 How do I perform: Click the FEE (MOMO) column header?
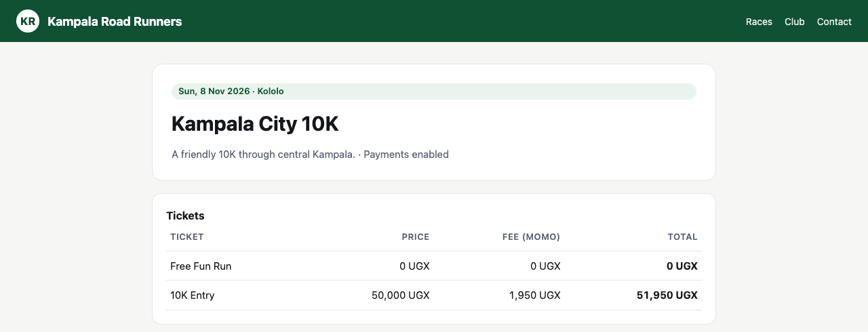tap(532, 237)
